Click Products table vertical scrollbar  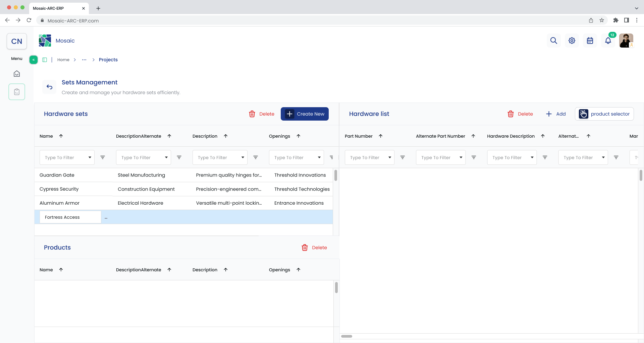point(336,287)
